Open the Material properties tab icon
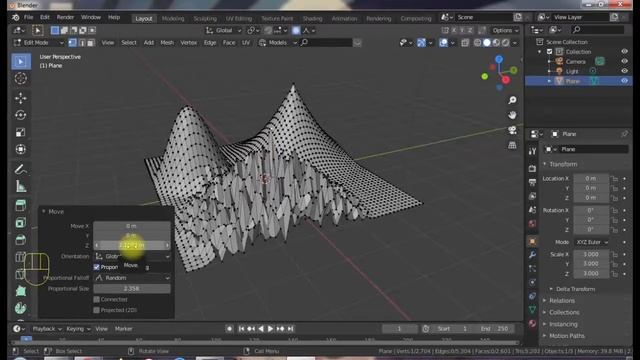 [532, 324]
